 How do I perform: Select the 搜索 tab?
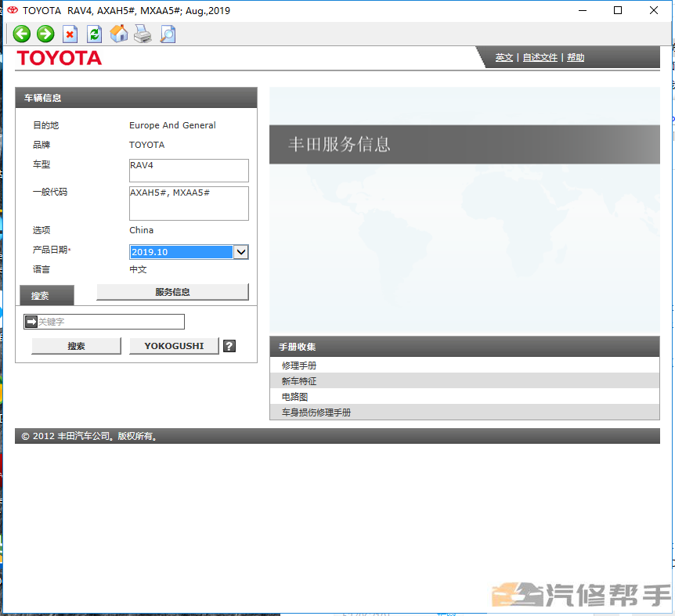tap(47, 296)
